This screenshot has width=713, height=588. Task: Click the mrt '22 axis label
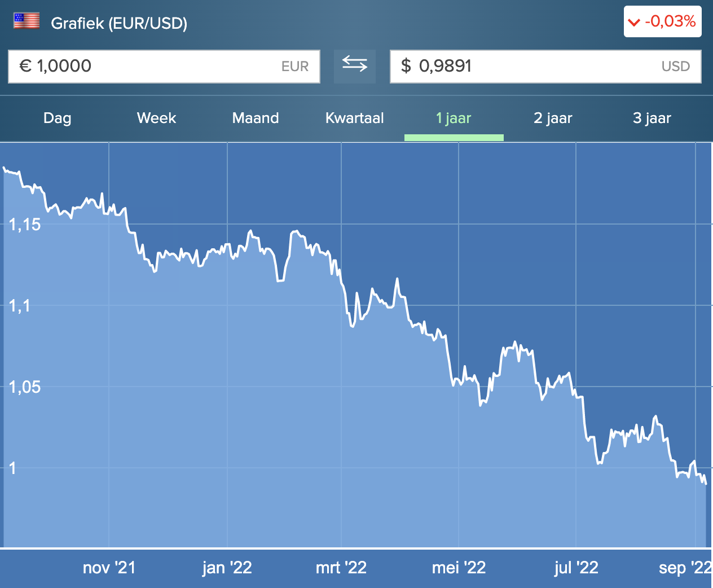(x=341, y=568)
